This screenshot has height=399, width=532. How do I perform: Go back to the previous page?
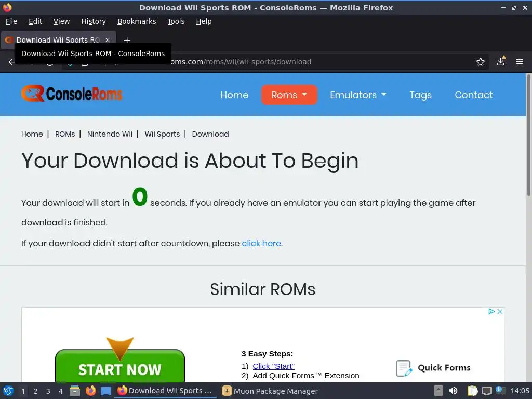click(x=11, y=62)
